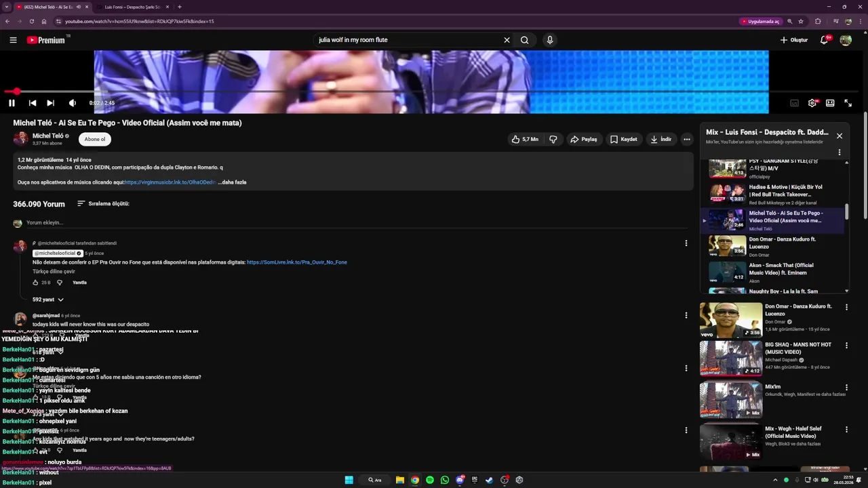Open Spotify from the taskbar
Screen dimensions: 868x488
point(430,480)
